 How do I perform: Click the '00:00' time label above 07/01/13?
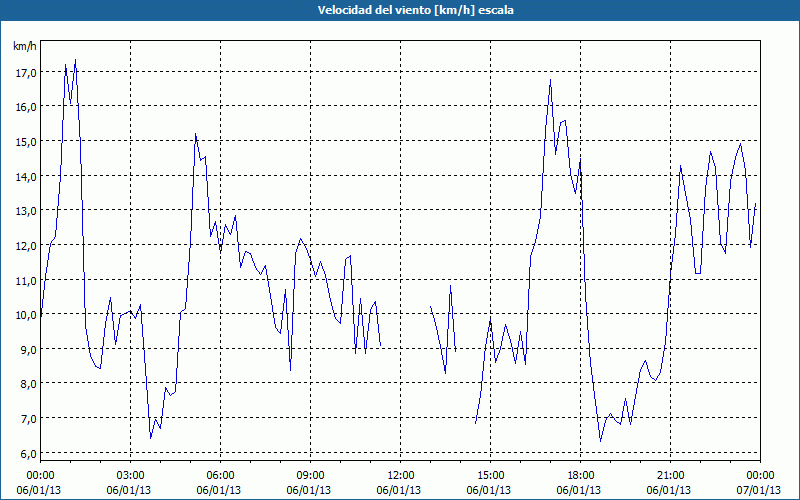point(761,476)
